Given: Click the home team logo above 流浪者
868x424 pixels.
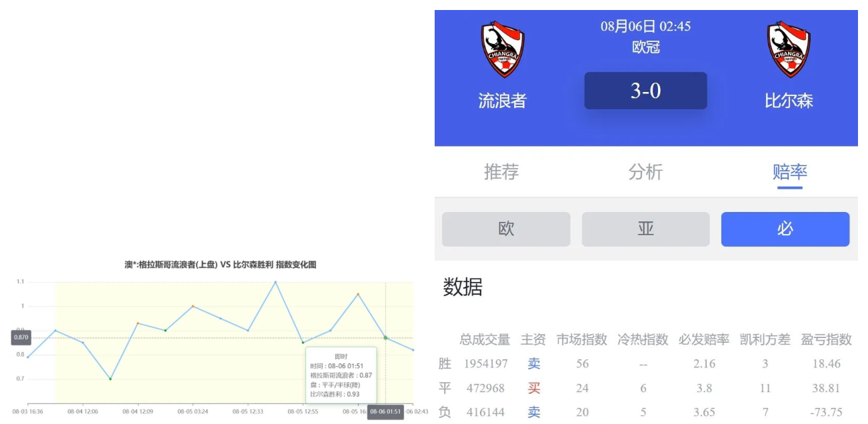Looking at the screenshot, I should (503, 50).
